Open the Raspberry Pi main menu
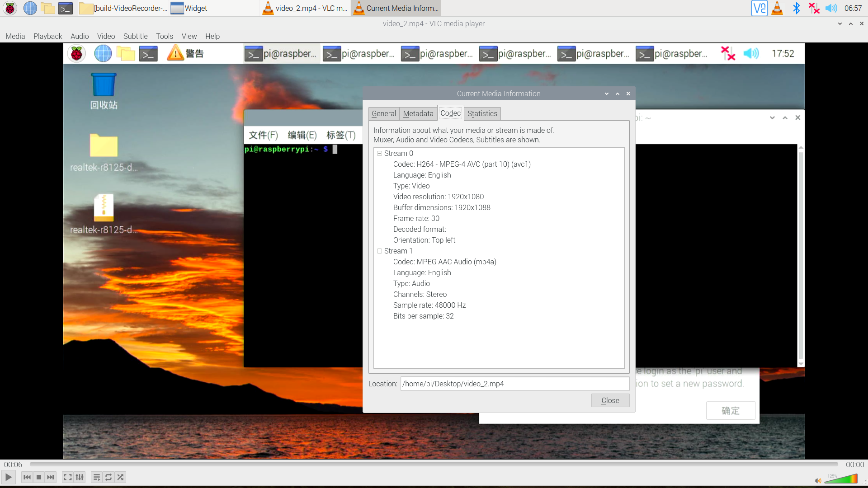This screenshot has height=488, width=868. [x=10, y=8]
